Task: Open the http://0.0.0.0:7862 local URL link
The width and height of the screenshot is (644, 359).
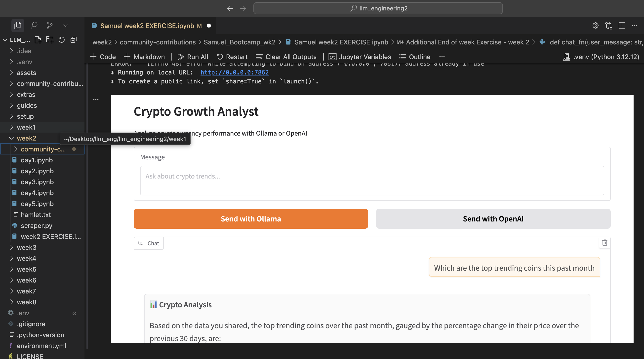Action: tap(234, 72)
